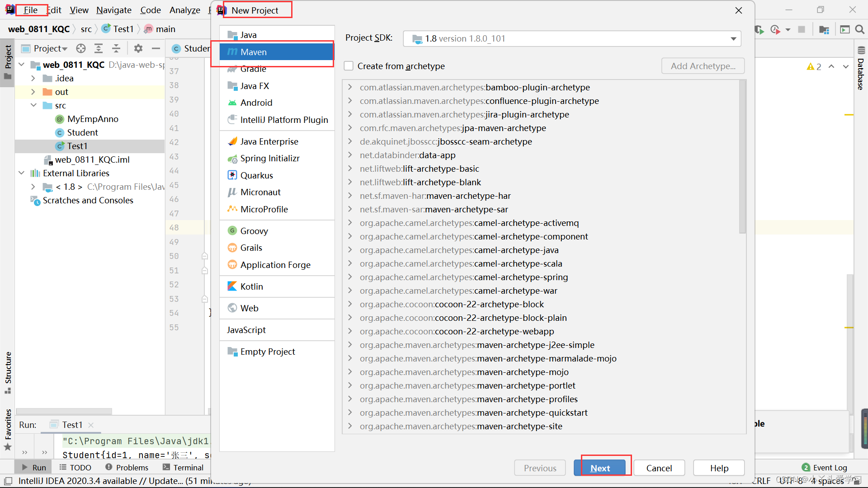868x488 pixels.
Task: Select Application Forge type
Action: click(277, 265)
